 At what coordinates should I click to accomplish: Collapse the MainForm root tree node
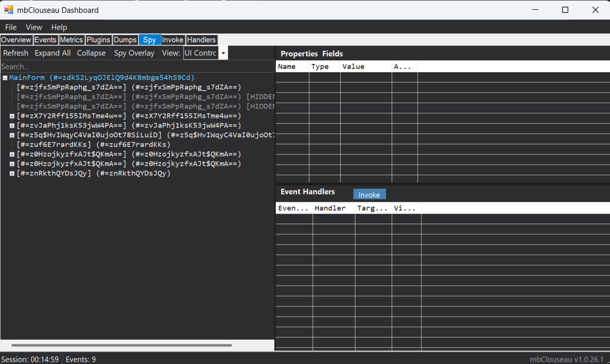[x=5, y=78]
